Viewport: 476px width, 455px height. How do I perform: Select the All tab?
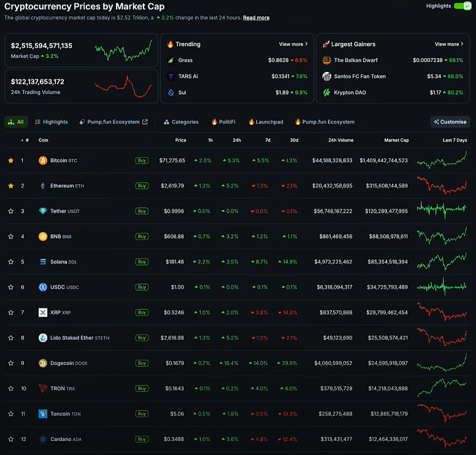(x=16, y=122)
